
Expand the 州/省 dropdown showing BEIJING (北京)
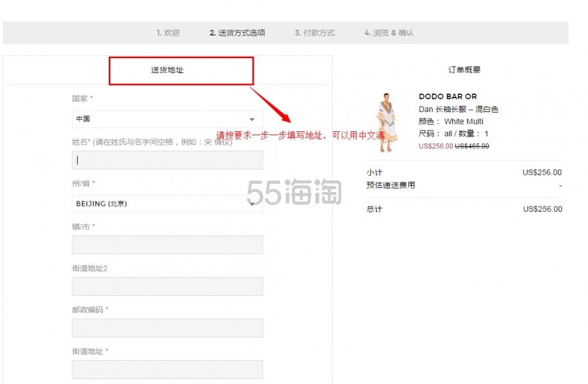[x=168, y=204]
